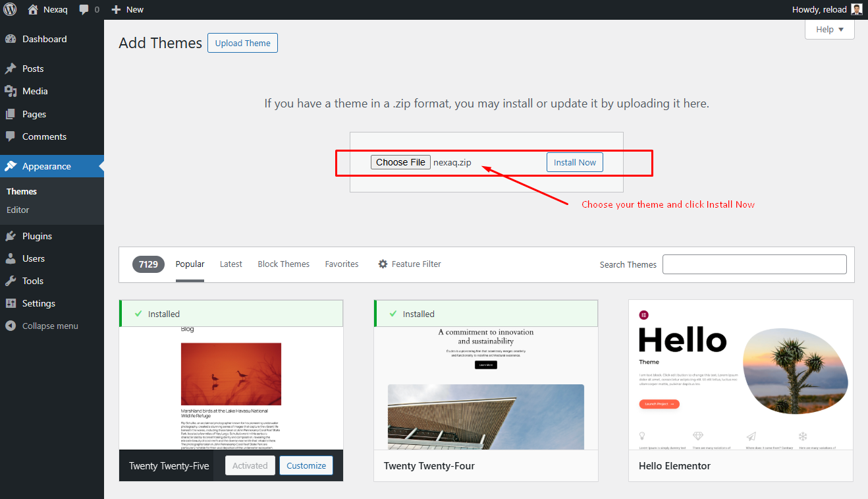Click Collapse menu text
This screenshot has height=499, width=868.
click(x=50, y=326)
